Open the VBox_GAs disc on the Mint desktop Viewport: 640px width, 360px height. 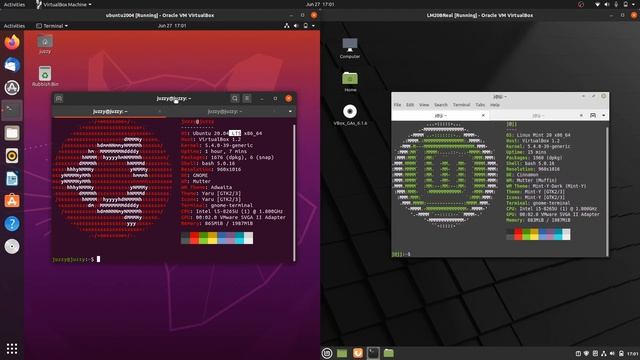coord(350,115)
